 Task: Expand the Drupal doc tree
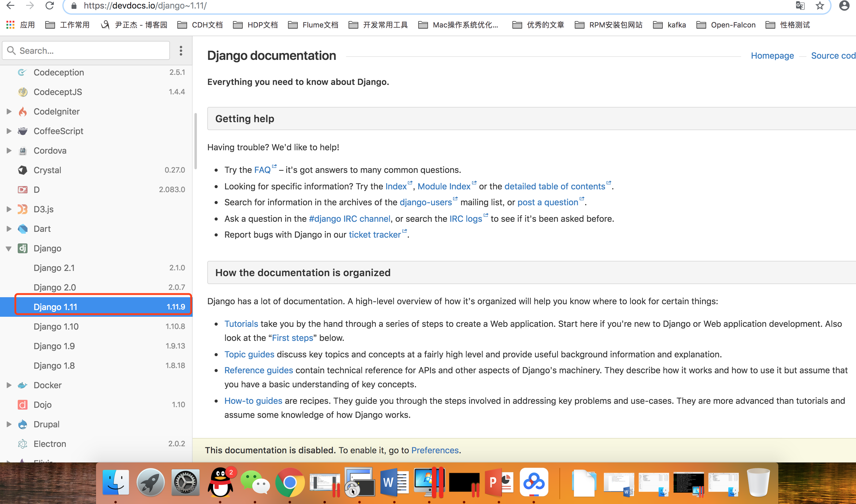9,424
